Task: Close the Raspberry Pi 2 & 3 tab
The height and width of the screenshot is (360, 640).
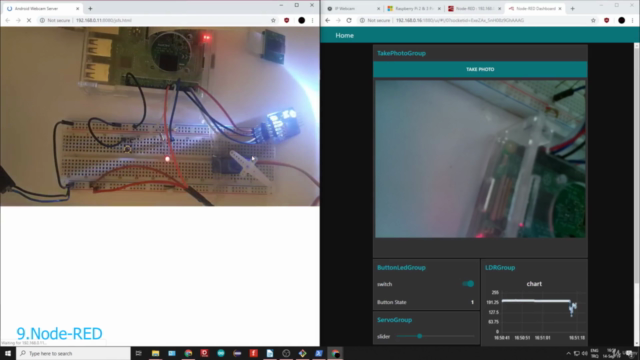Action: (x=439, y=9)
